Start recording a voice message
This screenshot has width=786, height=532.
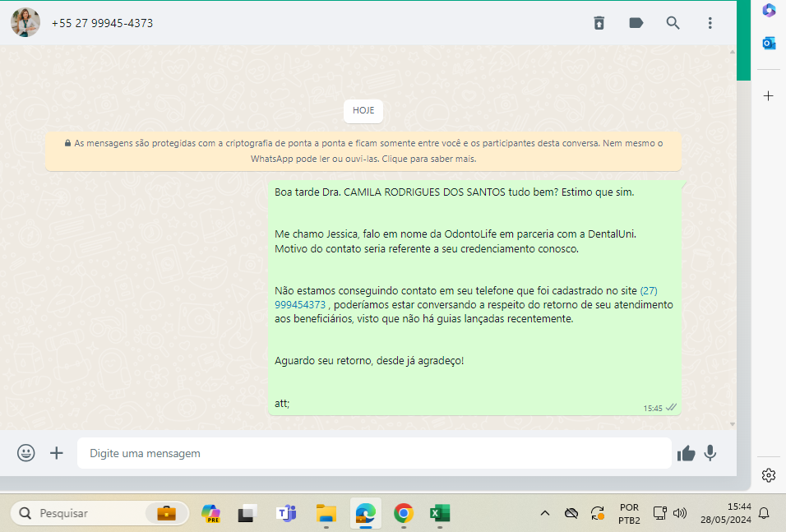(x=710, y=453)
